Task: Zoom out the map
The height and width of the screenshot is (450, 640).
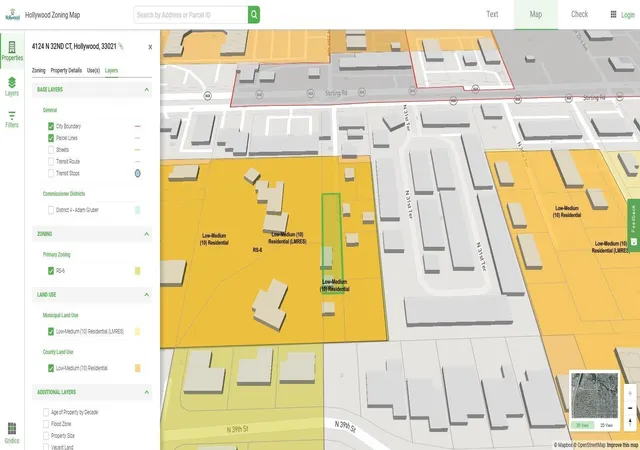Action: [630, 408]
